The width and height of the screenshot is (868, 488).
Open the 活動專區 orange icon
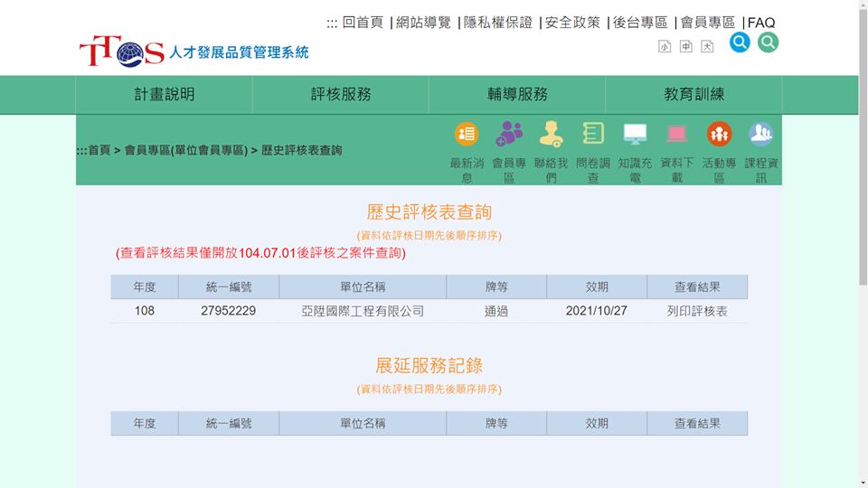click(x=719, y=135)
